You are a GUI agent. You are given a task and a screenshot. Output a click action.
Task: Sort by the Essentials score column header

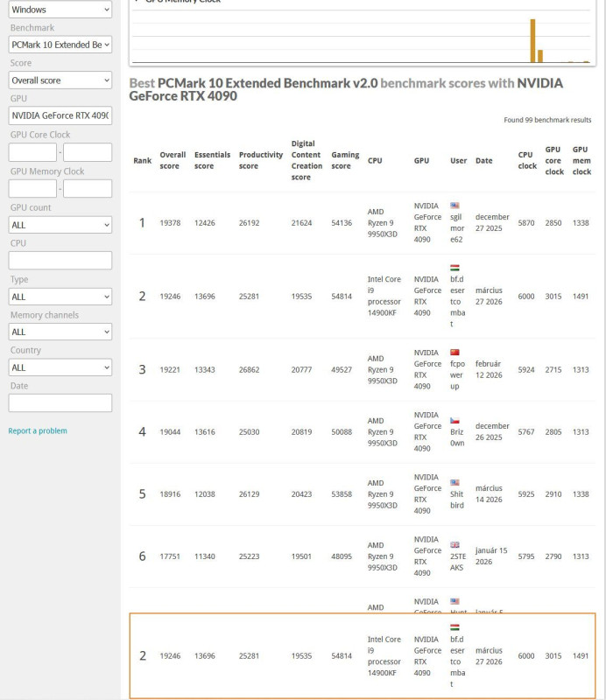212,160
